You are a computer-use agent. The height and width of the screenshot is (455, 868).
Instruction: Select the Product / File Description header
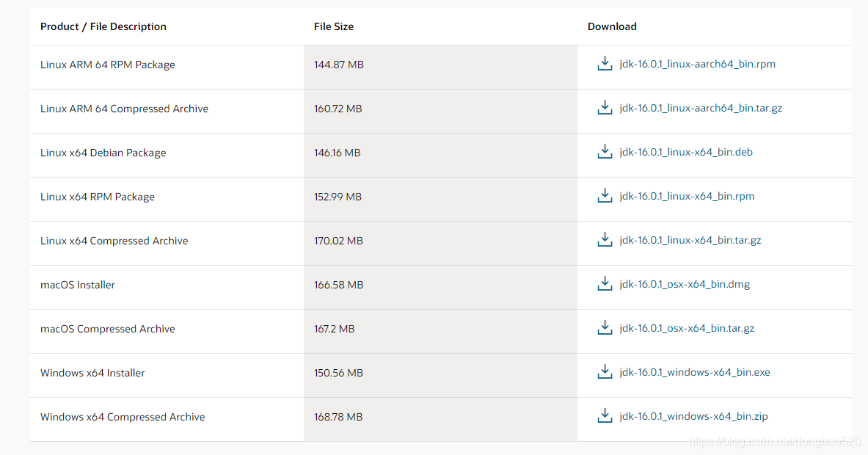103,26
